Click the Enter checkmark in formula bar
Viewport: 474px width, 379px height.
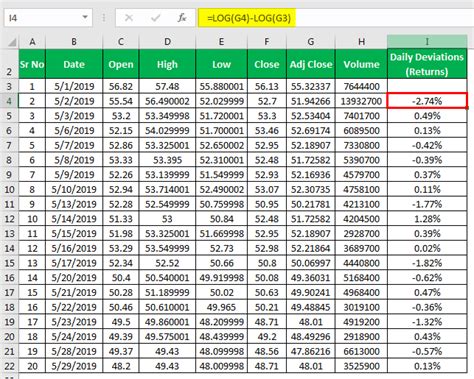pos(155,18)
